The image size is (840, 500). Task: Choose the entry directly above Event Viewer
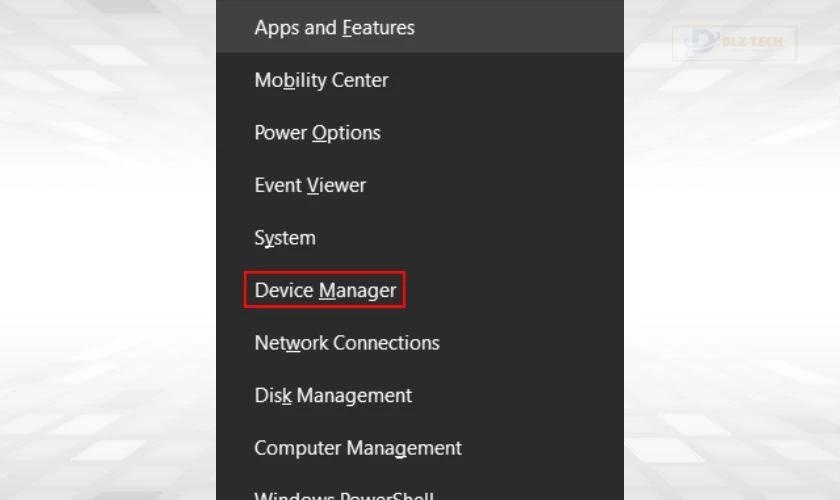coord(317,133)
